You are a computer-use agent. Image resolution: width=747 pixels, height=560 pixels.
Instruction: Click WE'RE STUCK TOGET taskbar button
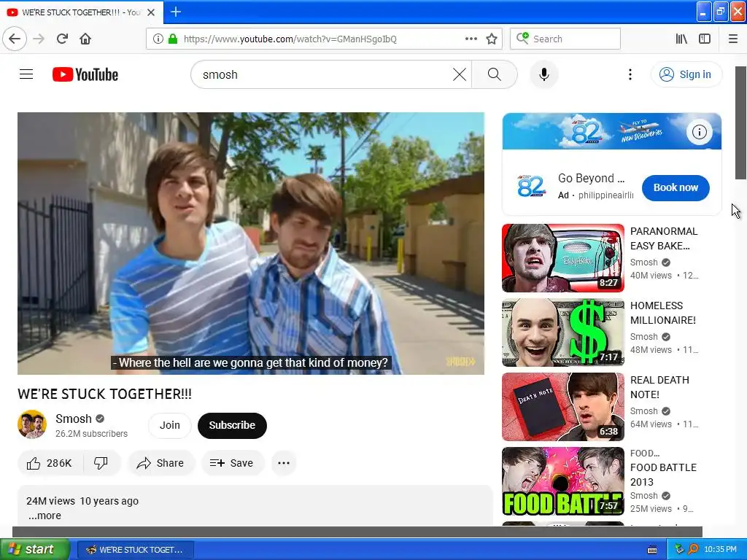(135, 550)
